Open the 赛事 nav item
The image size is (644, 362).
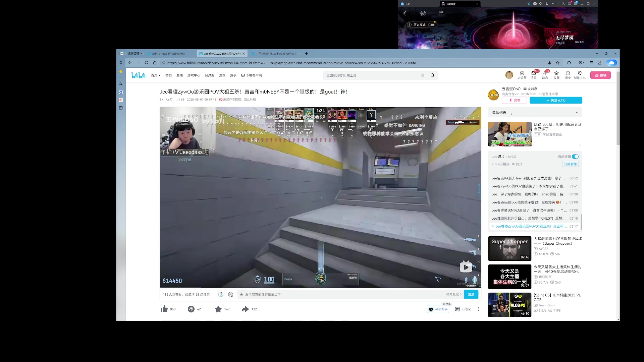[x=233, y=75]
